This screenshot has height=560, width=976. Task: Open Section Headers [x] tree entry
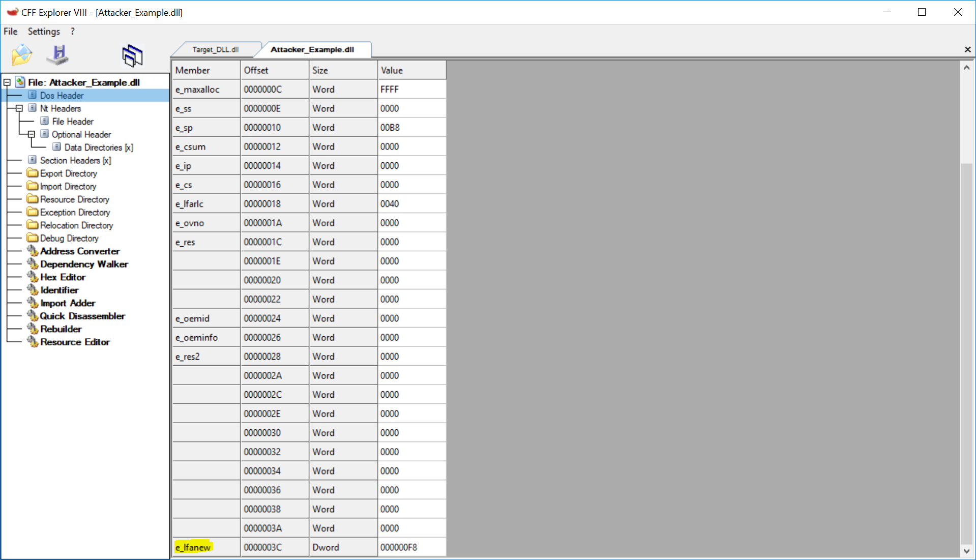(76, 160)
